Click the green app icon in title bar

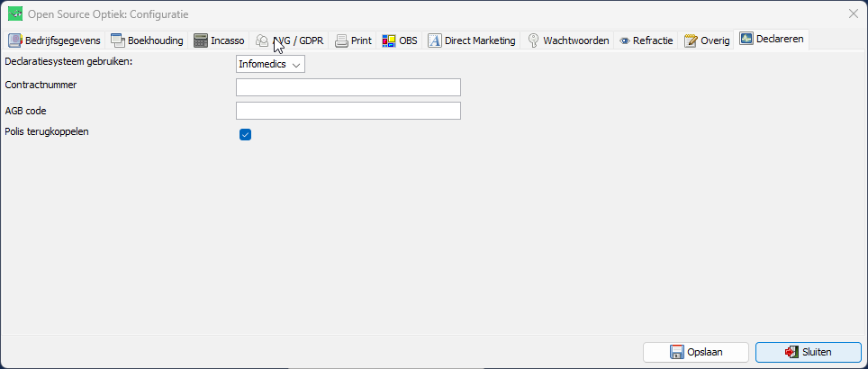tap(15, 13)
